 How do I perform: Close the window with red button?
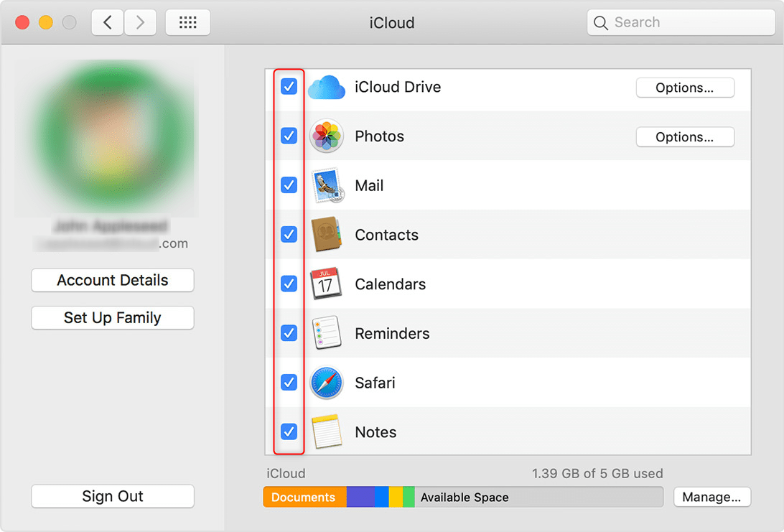coord(22,22)
